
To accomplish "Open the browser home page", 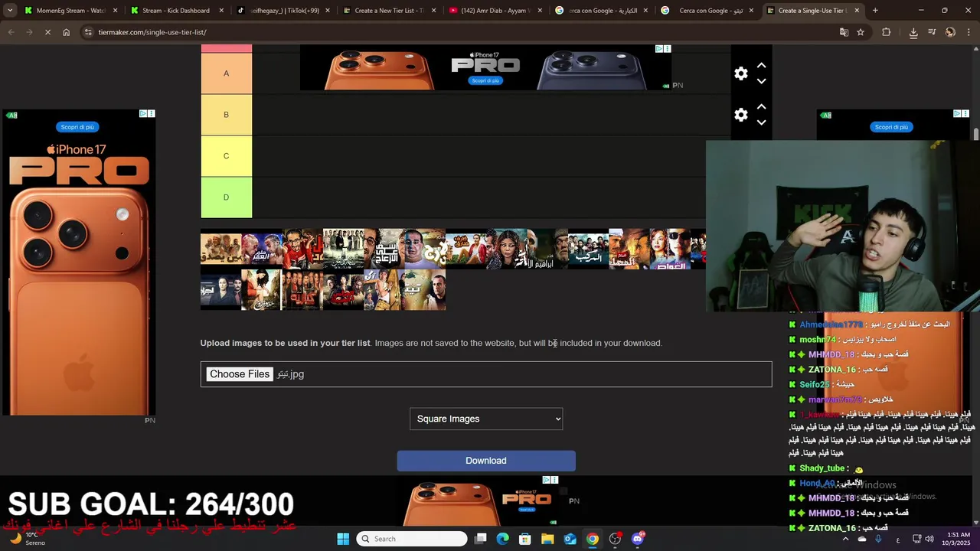I will coord(67,32).
